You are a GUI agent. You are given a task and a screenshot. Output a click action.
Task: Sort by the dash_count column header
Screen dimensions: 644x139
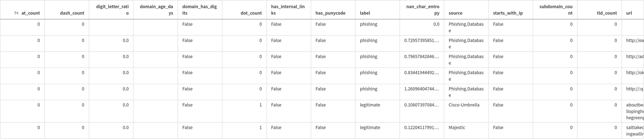72,13
